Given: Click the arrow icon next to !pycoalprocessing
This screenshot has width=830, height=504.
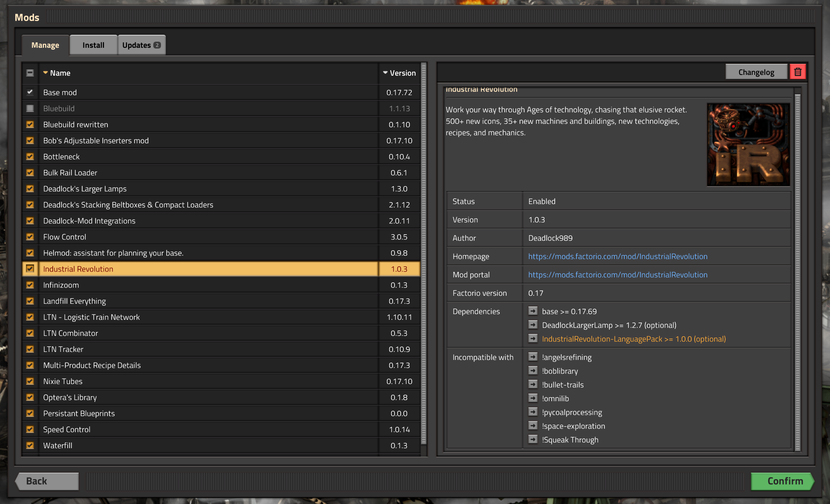Looking at the screenshot, I should (x=533, y=412).
